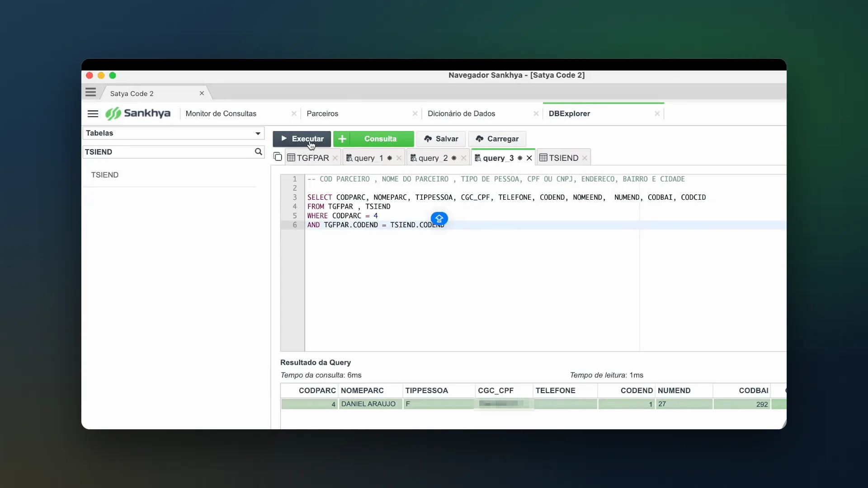
Task: Load a saved query with Carregar
Action: pyautogui.click(x=497, y=139)
